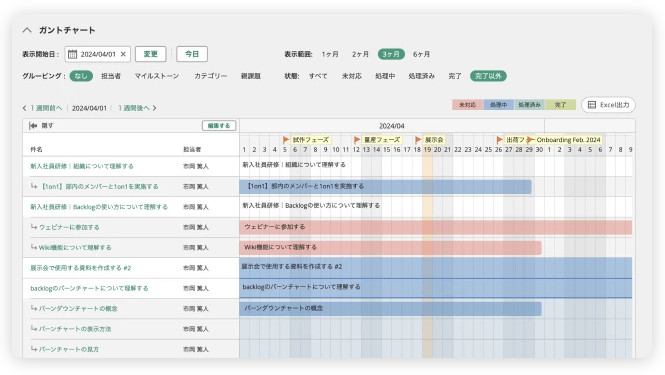Viewport: 665px width, 375px height.
Task: Click the 件名 column header
Action: [x=36, y=149]
